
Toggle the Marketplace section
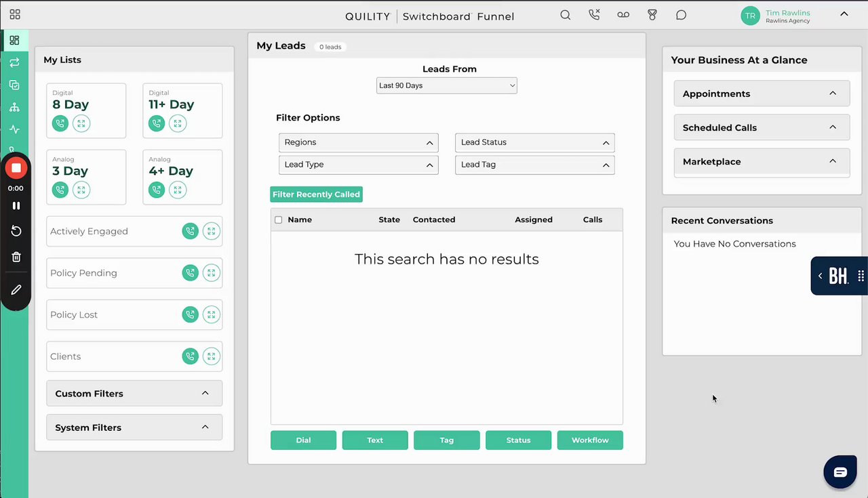tap(762, 162)
